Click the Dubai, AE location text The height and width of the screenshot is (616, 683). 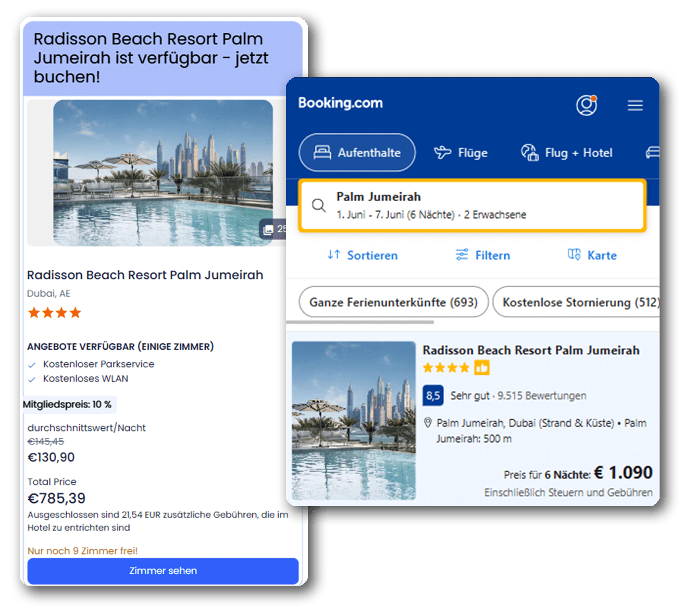point(48,293)
